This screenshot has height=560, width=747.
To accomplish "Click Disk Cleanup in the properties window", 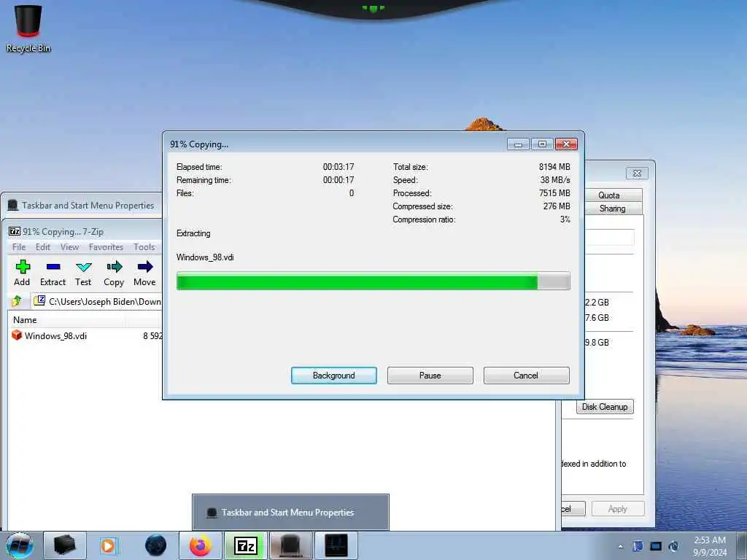I will coord(605,407).
